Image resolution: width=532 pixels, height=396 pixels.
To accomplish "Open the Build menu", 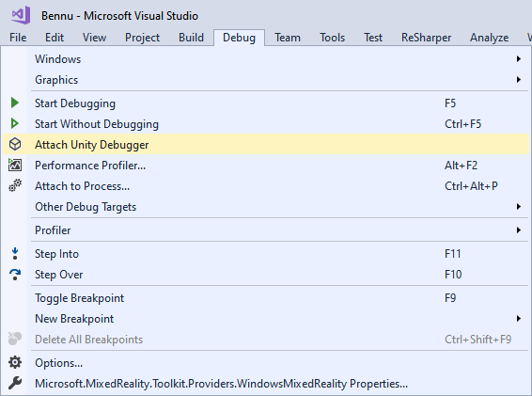I will 191,38.
